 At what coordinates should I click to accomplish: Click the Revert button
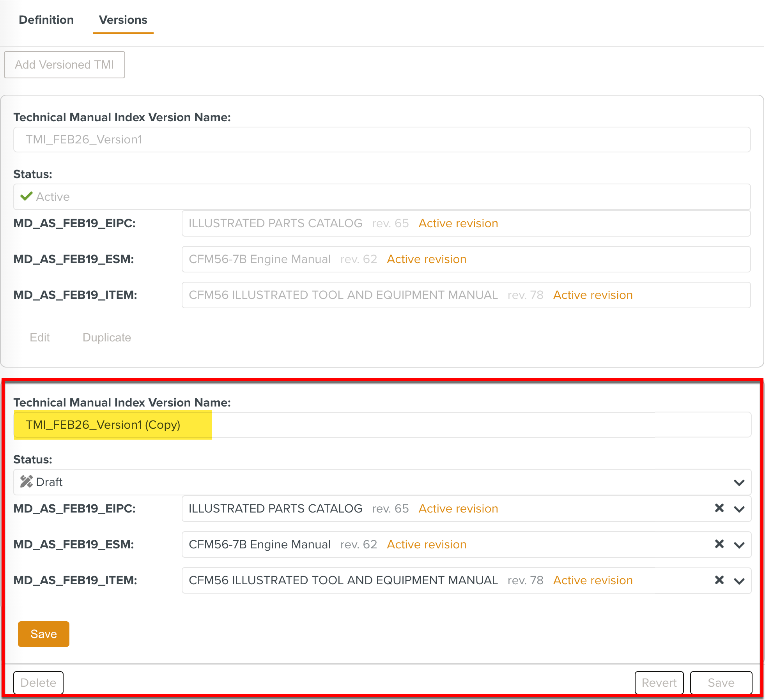(x=659, y=682)
